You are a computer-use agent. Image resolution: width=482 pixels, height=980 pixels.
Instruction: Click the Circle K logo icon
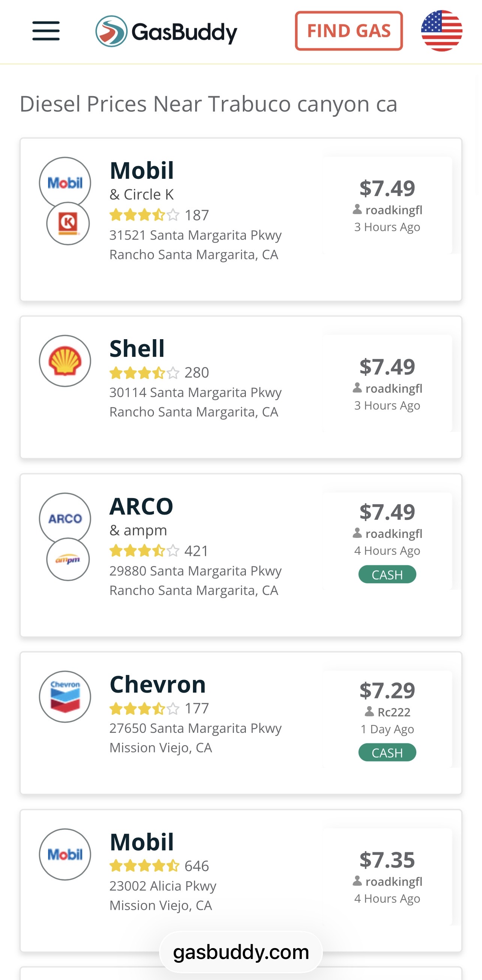[68, 223]
